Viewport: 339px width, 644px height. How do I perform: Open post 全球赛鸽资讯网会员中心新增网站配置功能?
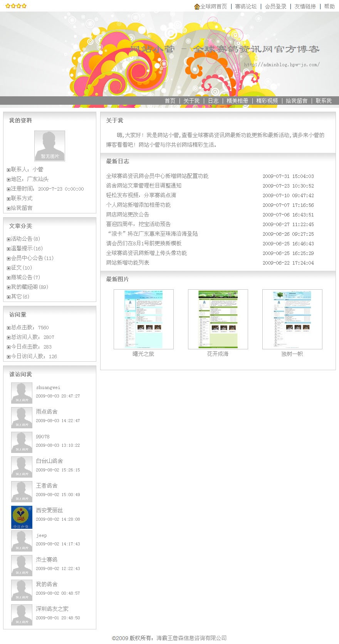tap(157, 176)
